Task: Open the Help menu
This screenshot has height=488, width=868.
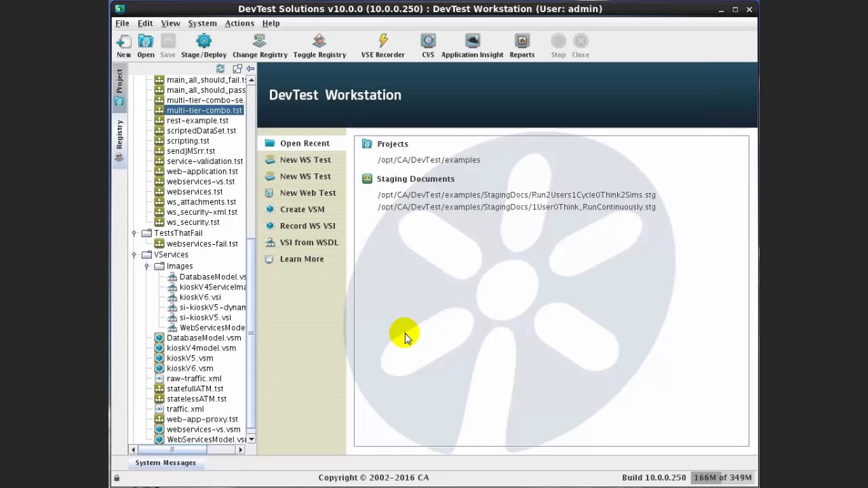Action: [x=271, y=23]
